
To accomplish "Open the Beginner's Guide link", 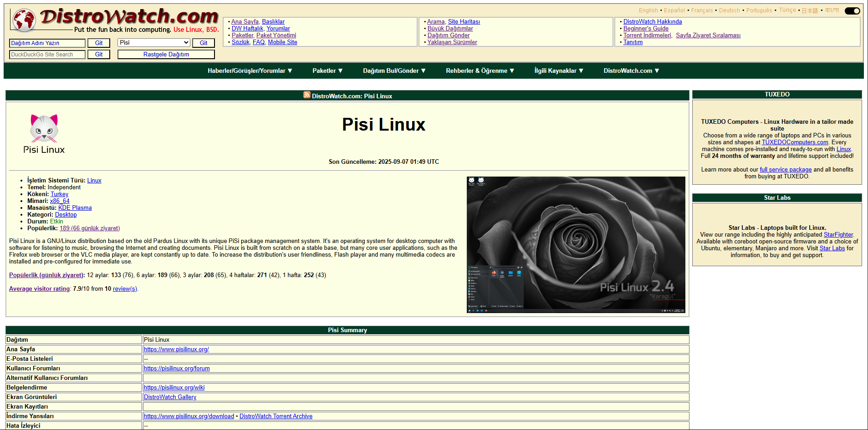I will [646, 28].
